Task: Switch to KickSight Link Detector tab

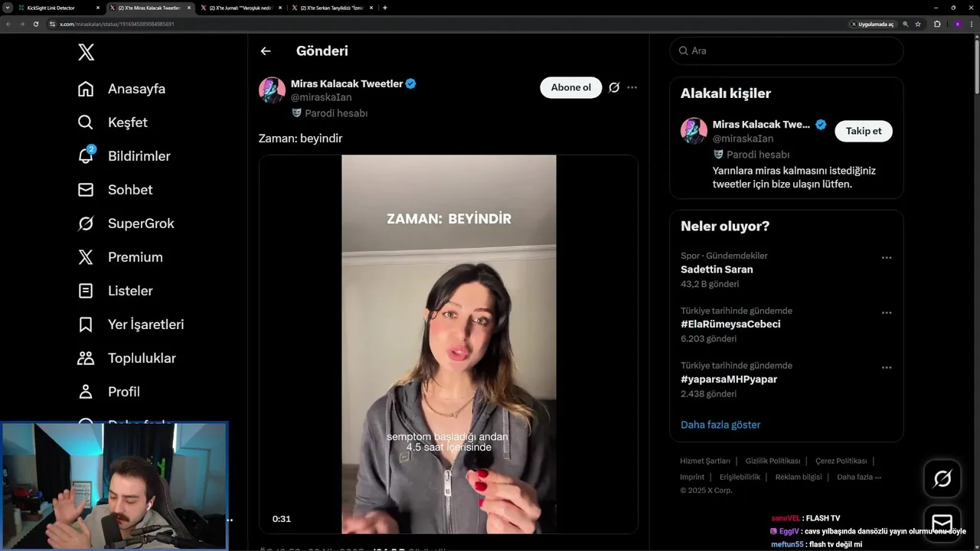Action: (x=57, y=8)
